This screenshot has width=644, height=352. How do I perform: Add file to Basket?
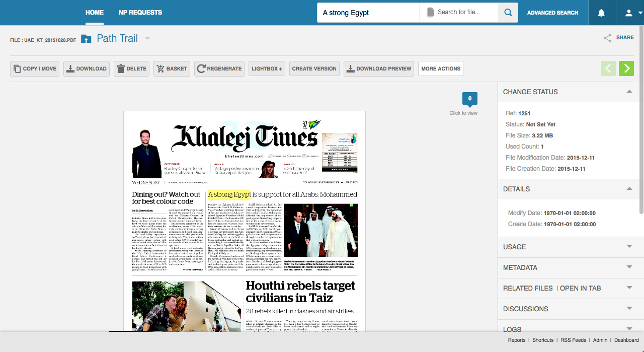(x=172, y=68)
